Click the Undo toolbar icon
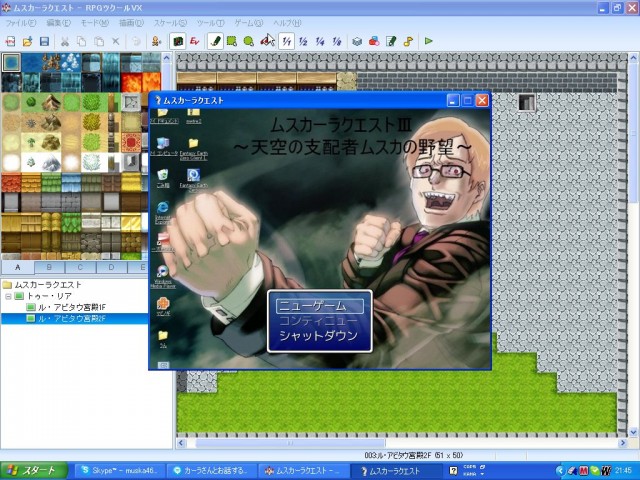Viewport: 640px width, 480px height. coord(136,41)
